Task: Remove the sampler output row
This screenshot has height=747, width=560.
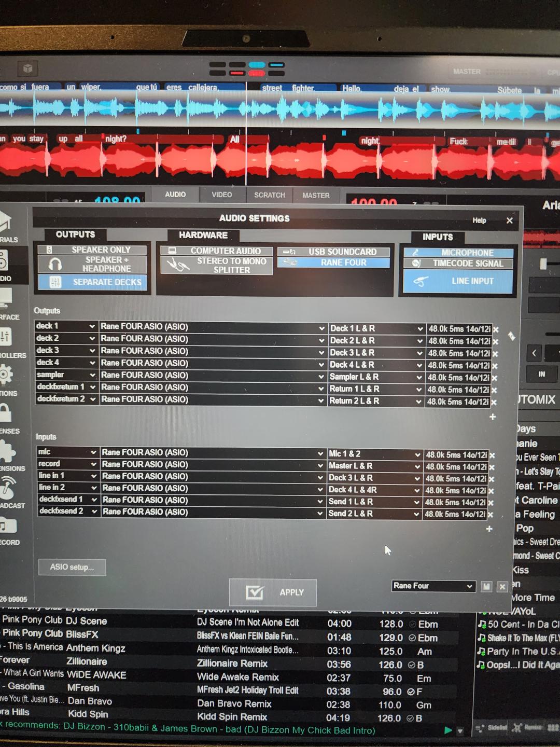Action: (x=494, y=378)
